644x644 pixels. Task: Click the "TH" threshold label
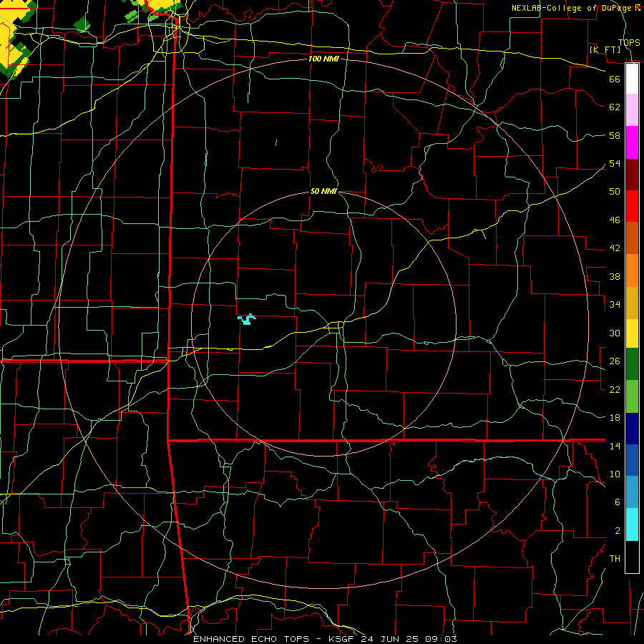615,559
